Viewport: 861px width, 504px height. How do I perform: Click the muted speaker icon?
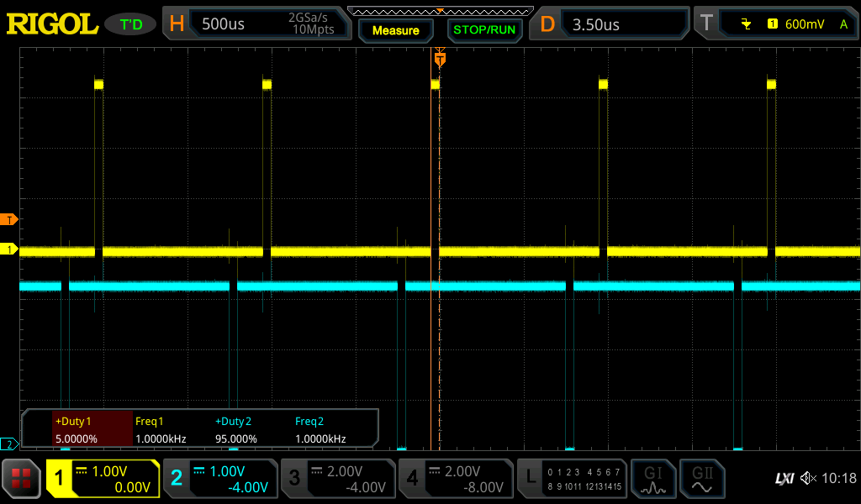pos(808,478)
